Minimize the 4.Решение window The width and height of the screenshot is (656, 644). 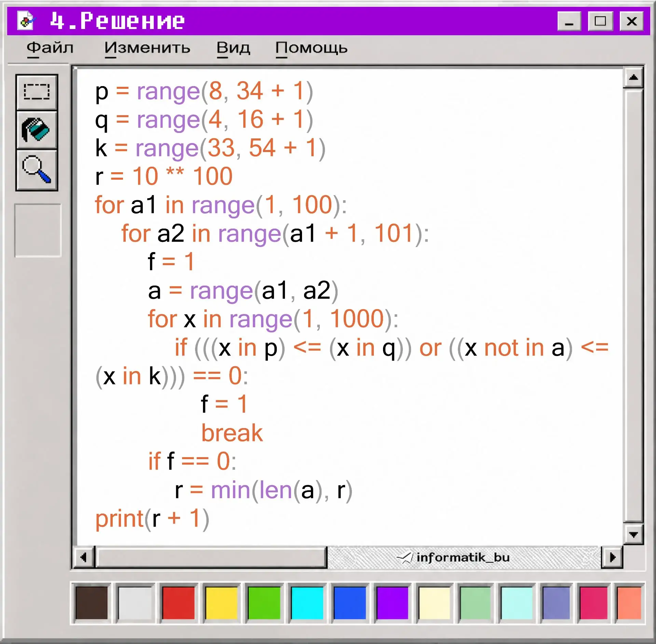point(569,21)
